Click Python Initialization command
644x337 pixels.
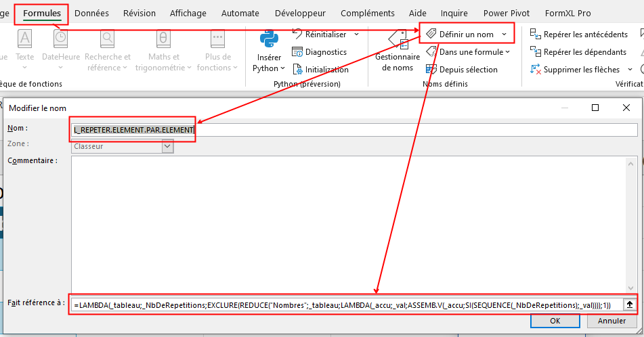tap(320, 69)
